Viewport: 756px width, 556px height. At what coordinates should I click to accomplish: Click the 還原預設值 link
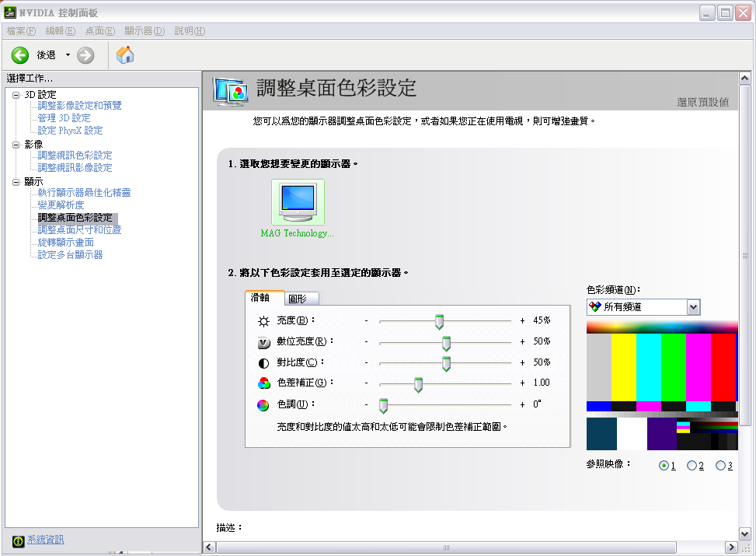[703, 103]
